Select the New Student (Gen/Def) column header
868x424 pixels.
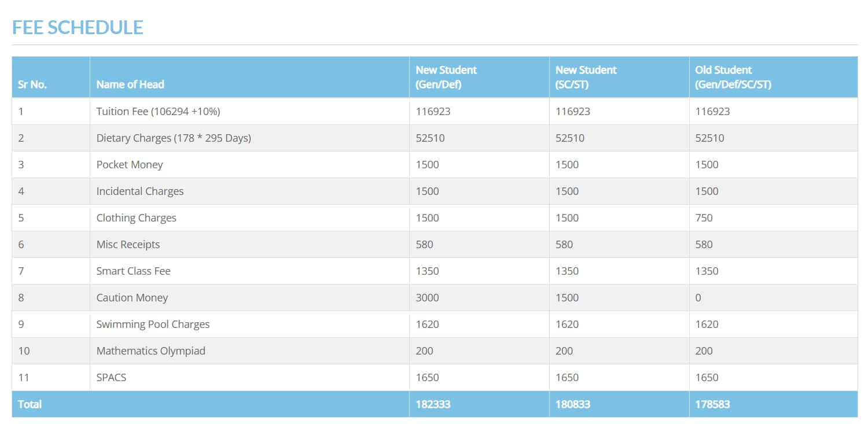click(446, 77)
